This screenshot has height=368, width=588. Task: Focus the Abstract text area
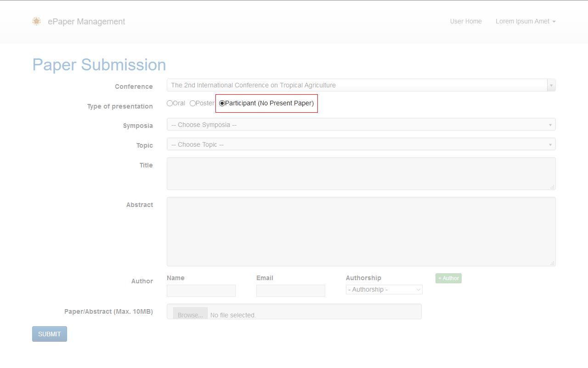(x=361, y=231)
